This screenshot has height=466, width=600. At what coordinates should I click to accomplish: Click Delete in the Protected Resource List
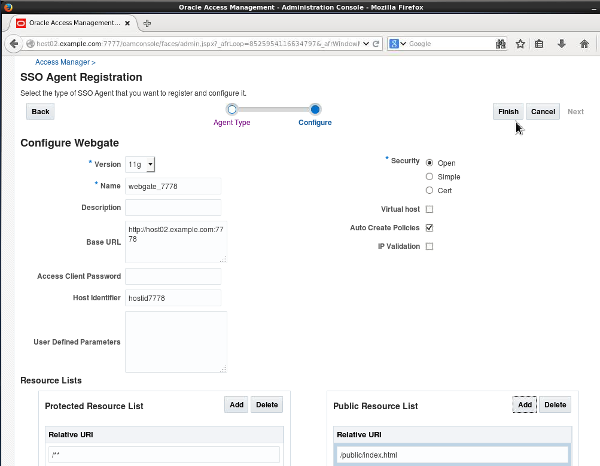point(267,404)
